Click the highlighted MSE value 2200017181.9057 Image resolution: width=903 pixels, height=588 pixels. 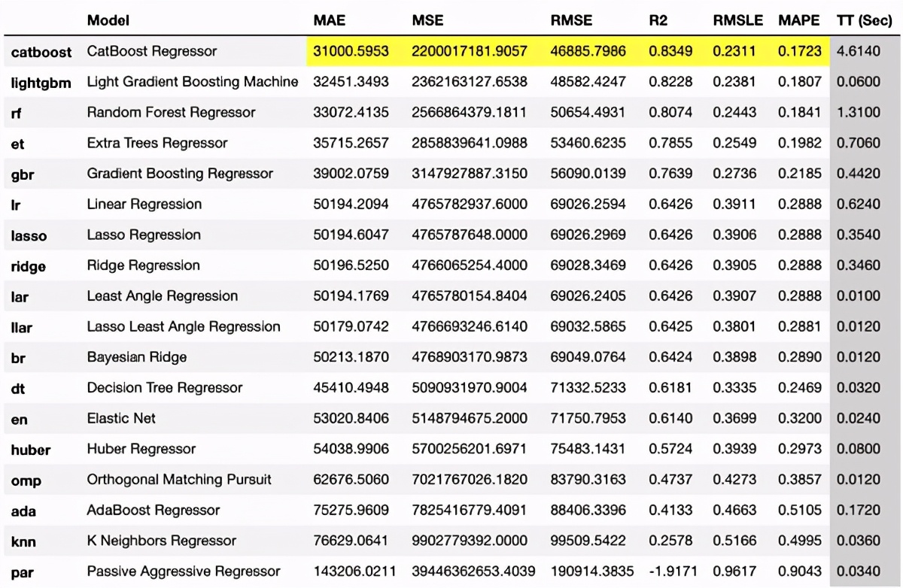tap(470, 51)
